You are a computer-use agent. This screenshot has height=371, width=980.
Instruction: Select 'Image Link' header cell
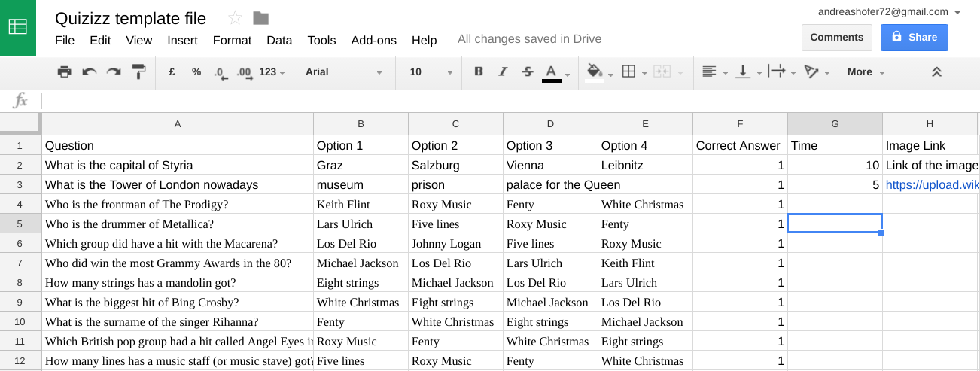pyautogui.click(x=930, y=145)
